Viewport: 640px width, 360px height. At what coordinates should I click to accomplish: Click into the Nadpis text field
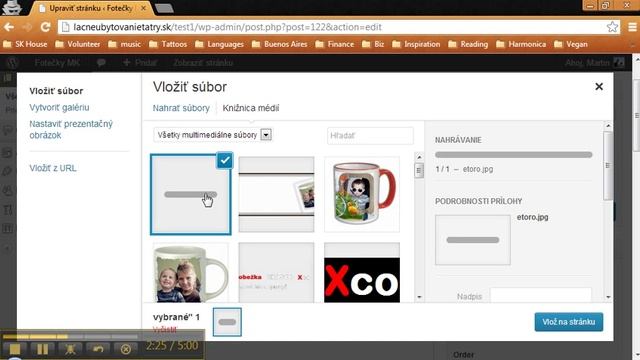(x=541, y=296)
